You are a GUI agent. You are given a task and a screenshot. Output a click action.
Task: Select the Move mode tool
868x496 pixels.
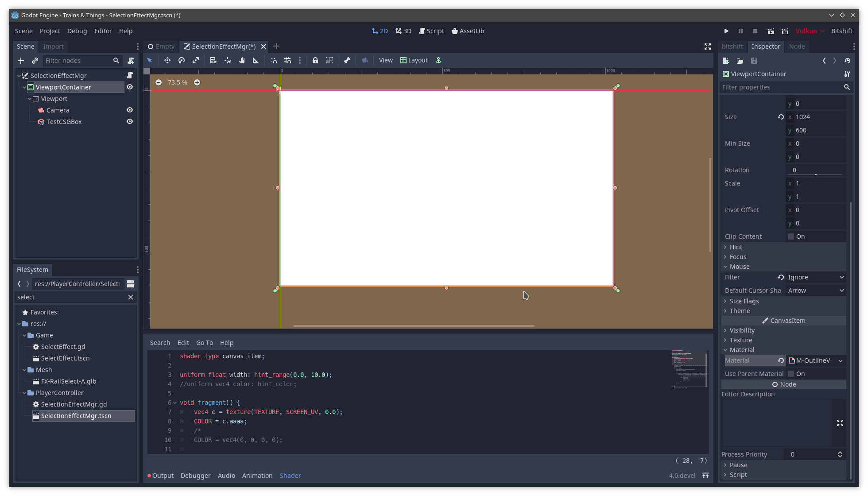tap(167, 60)
